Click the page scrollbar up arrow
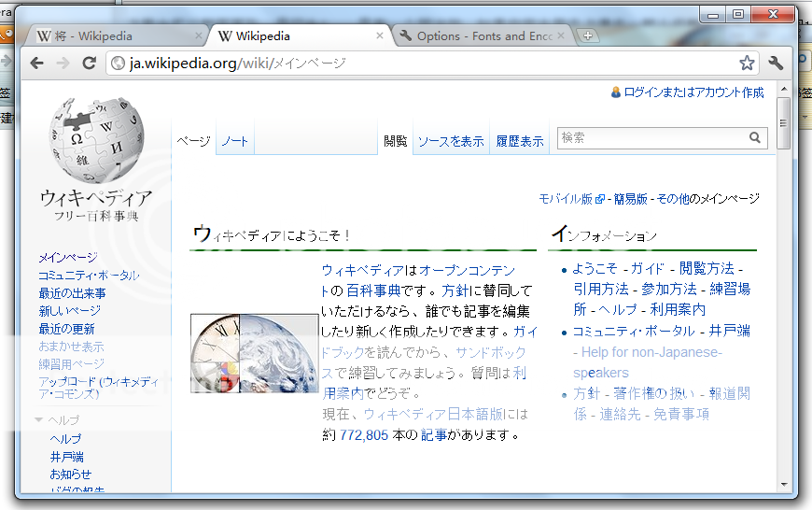Viewport: 812px width, 510px height. point(784,90)
